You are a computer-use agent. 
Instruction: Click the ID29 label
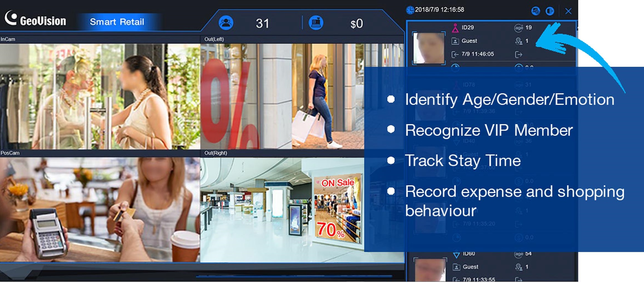point(468,28)
